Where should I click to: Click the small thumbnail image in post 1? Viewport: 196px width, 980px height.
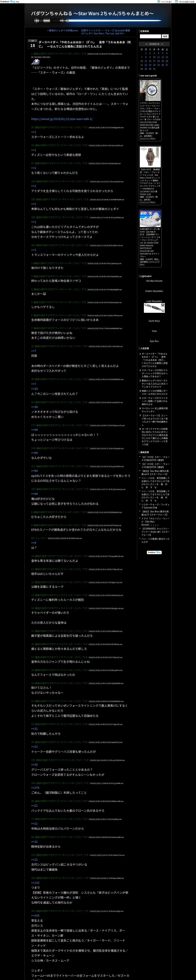36,62
